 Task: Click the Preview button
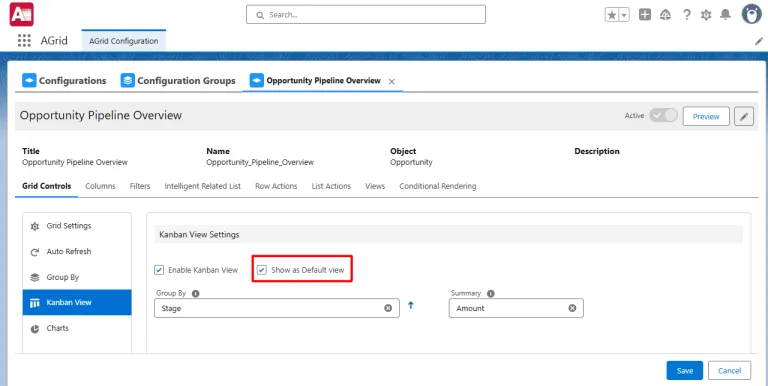[706, 116]
